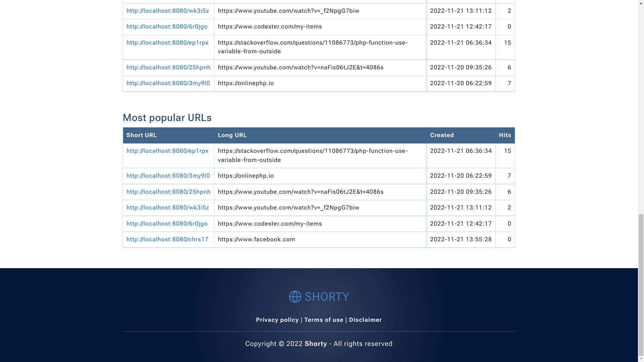
Task: Open the Privacy policy footer link
Action: 277,320
